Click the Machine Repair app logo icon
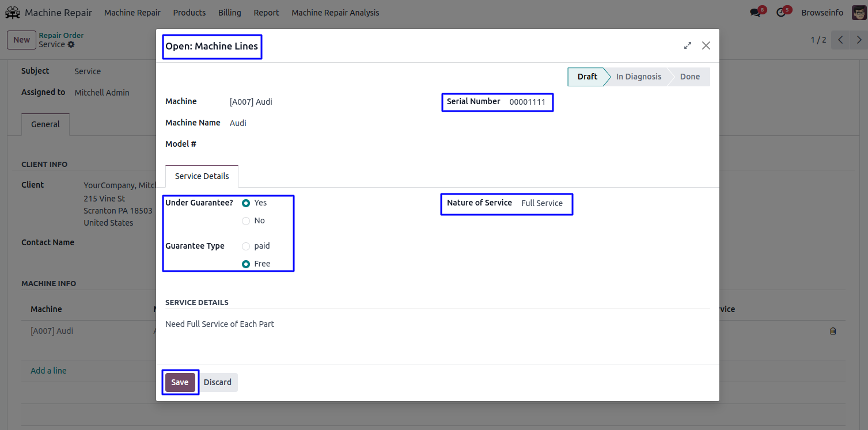The image size is (868, 430). (x=13, y=13)
